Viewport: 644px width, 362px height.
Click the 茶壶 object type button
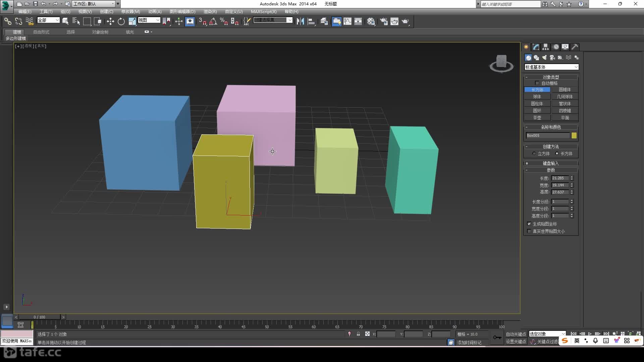click(x=537, y=118)
